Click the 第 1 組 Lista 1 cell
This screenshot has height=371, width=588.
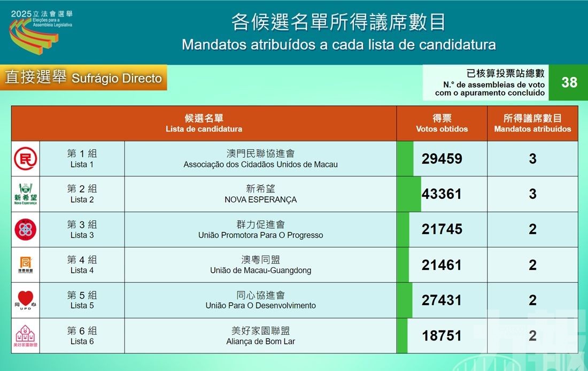tap(82, 159)
